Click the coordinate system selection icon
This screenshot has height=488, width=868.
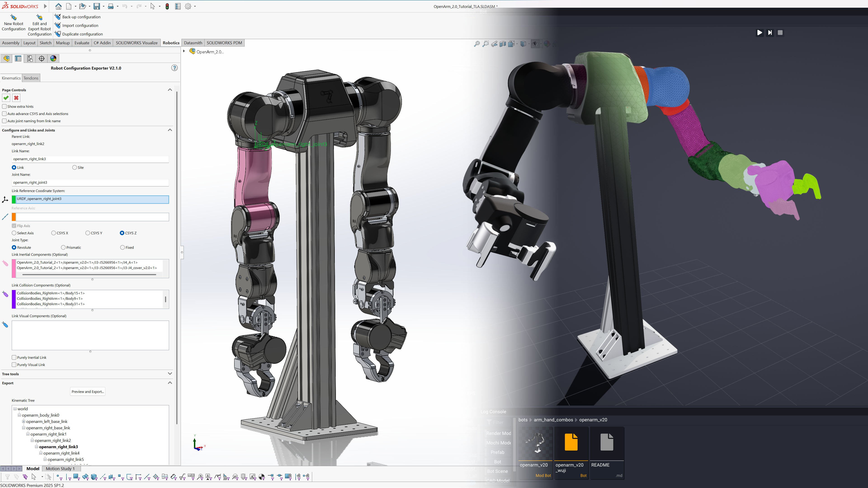tap(5, 200)
